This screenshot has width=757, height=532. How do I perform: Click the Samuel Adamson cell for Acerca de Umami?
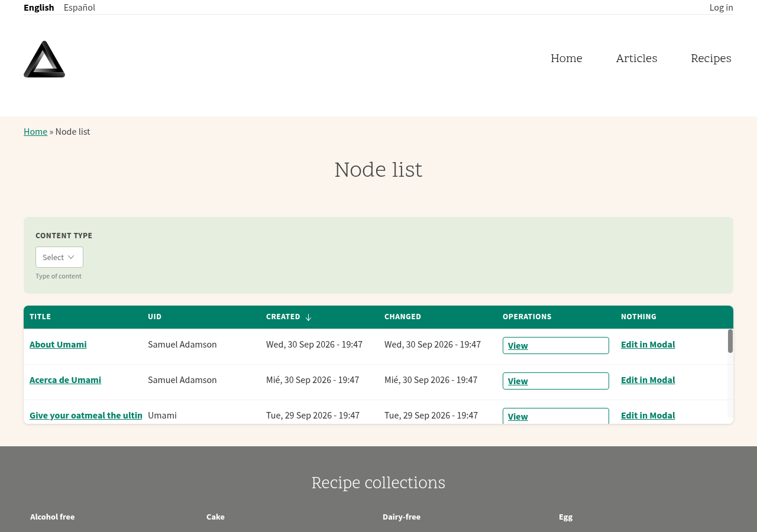click(182, 380)
